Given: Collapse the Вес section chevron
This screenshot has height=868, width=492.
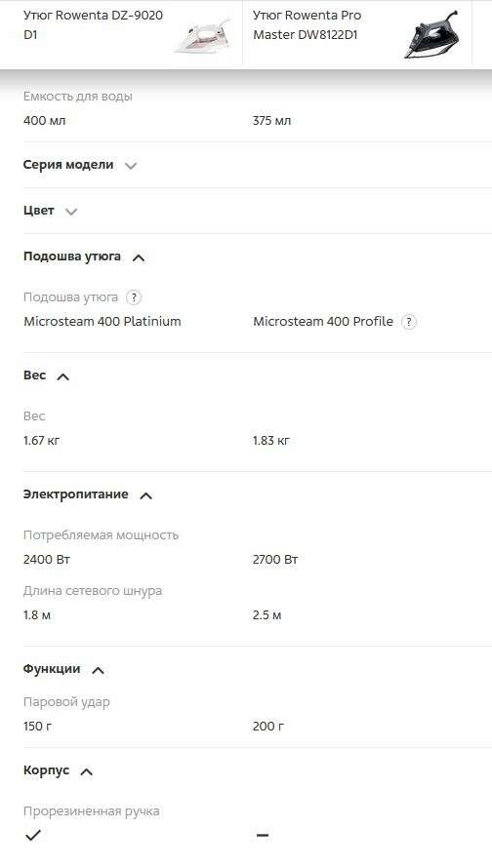Looking at the screenshot, I should pyautogui.click(x=63, y=376).
